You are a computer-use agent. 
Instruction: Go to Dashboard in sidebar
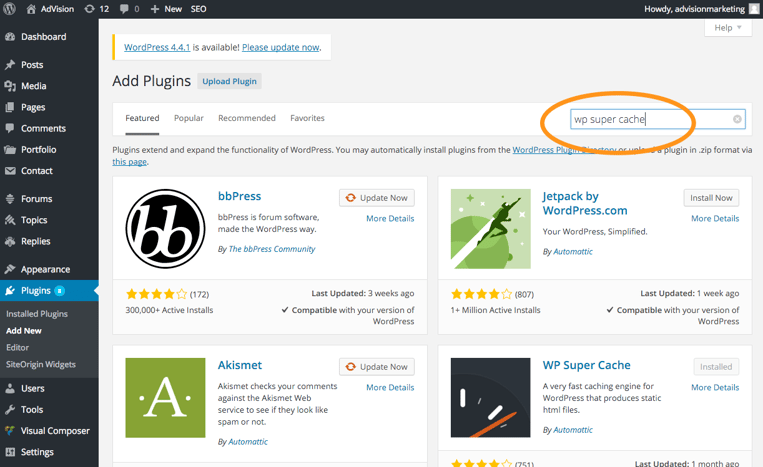[43, 36]
